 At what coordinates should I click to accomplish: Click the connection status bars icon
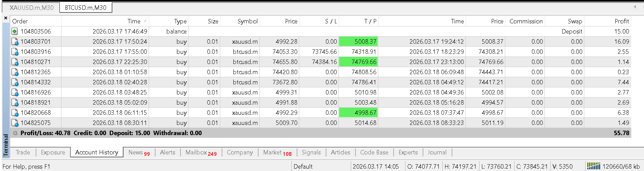[x=593, y=166]
